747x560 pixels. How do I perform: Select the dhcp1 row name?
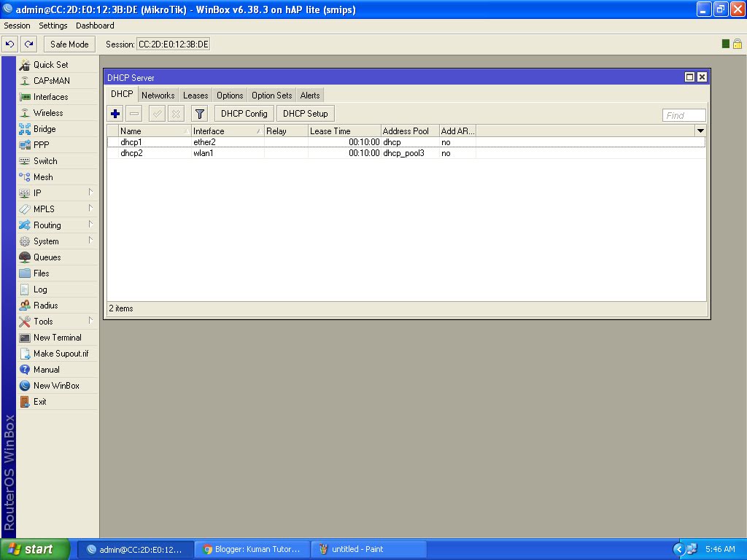[x=131, y=142]
